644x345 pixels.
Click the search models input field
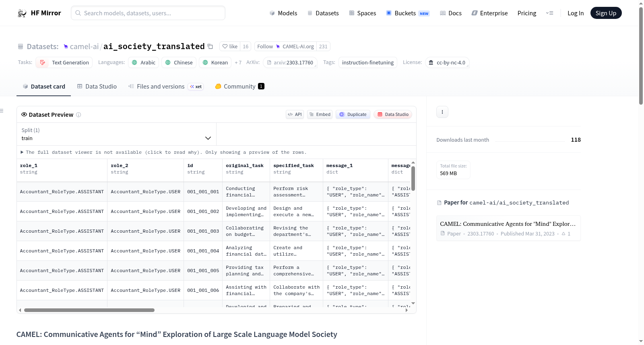tap(148, 13)
